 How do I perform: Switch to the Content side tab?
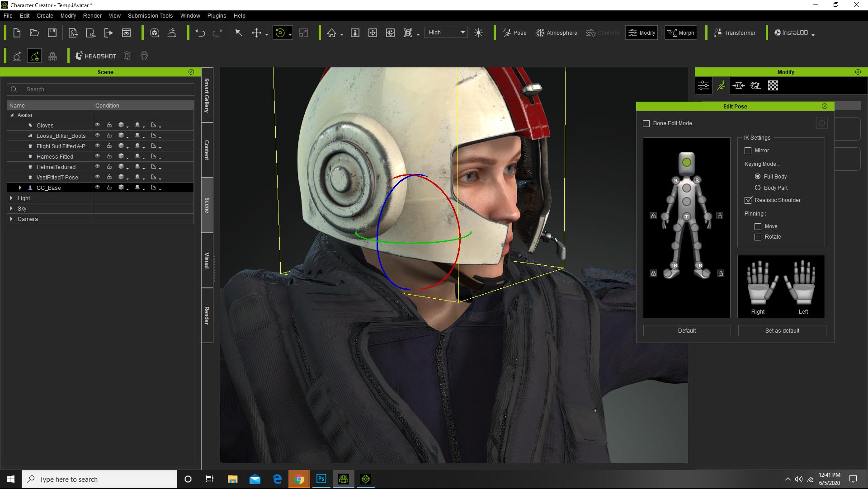(x=207, y=150)
